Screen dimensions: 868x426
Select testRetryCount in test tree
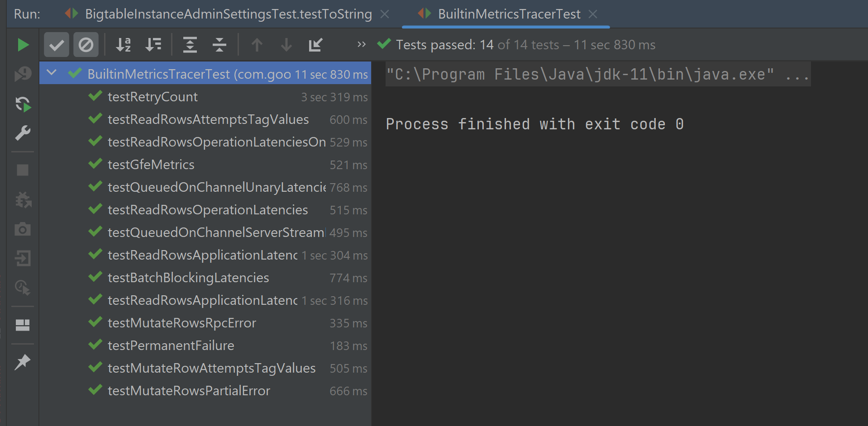click(153, 97)
